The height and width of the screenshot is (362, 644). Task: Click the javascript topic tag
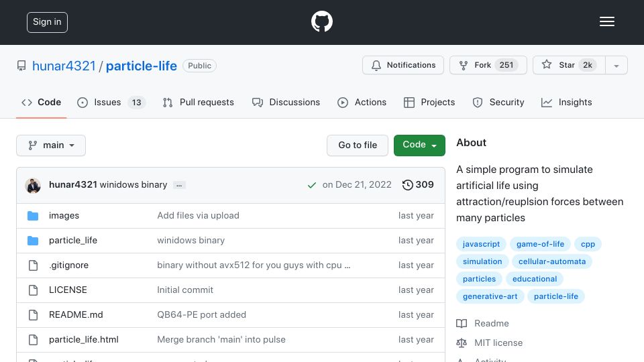481,244
